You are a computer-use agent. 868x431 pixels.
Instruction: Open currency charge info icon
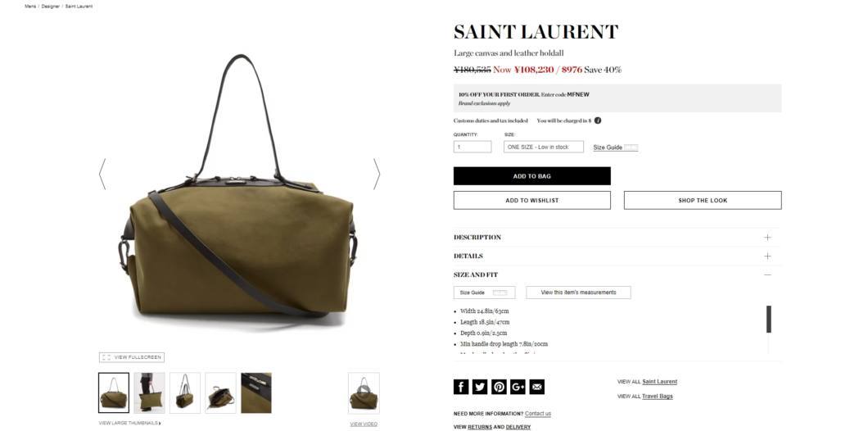598,120
